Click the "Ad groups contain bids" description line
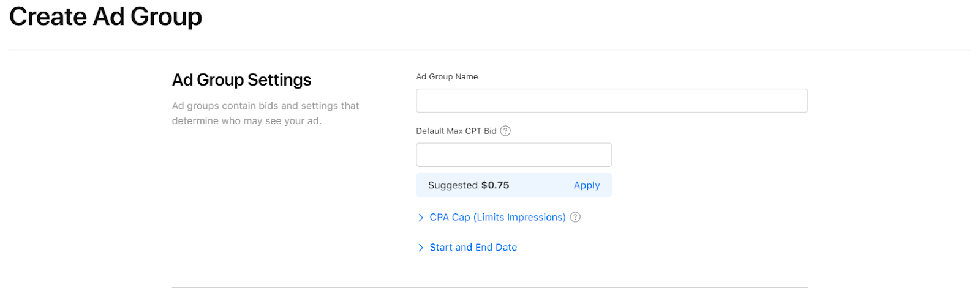 [x=265, y=106]
